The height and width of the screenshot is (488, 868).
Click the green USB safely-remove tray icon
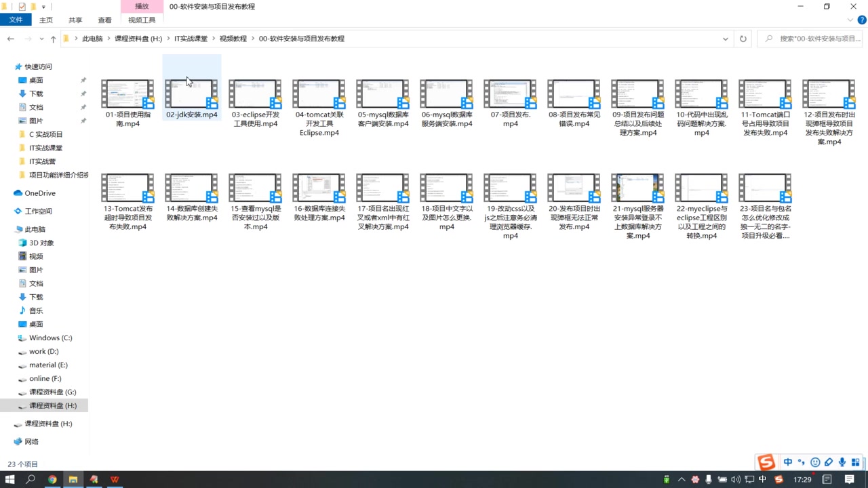(667, 479)
